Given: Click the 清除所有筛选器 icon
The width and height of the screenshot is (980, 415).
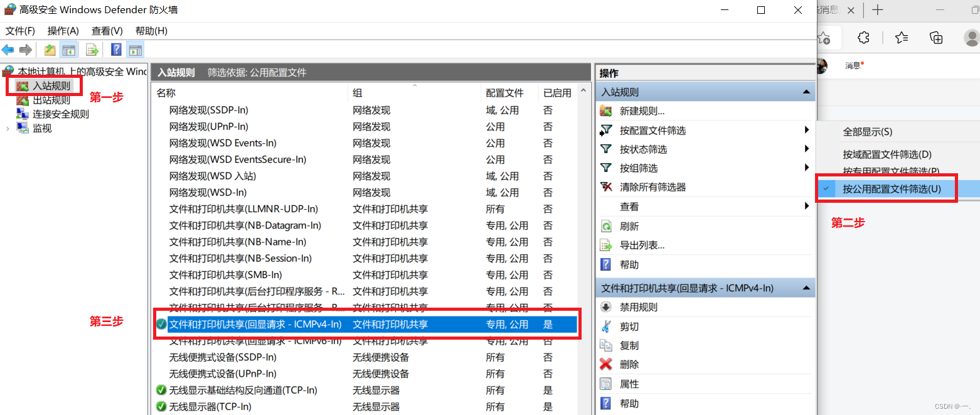Looking at the screenshot, I should [606, 186].
